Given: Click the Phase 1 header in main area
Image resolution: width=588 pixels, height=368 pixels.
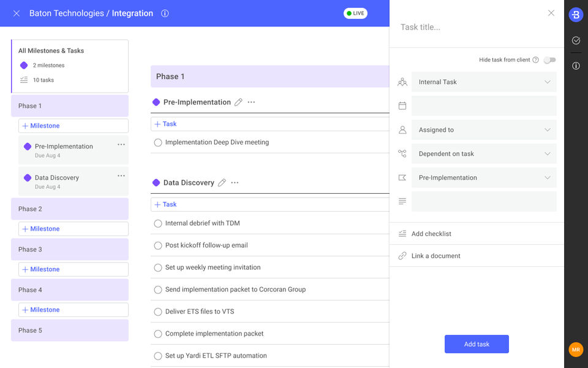Looking at the screenshot, I should click(270, 77).
